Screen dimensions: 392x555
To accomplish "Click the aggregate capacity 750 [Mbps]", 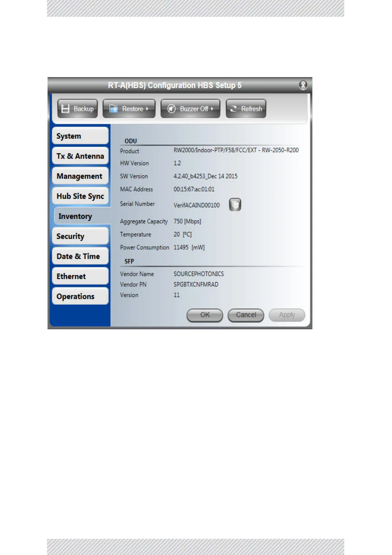I will [187, 221].
